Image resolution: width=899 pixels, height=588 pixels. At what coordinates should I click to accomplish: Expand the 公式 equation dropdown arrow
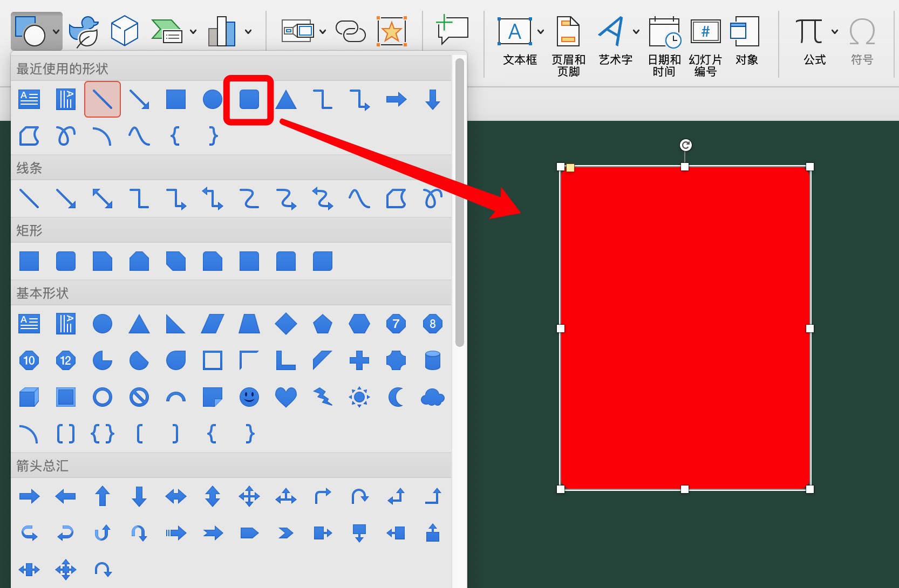(835, 32)
